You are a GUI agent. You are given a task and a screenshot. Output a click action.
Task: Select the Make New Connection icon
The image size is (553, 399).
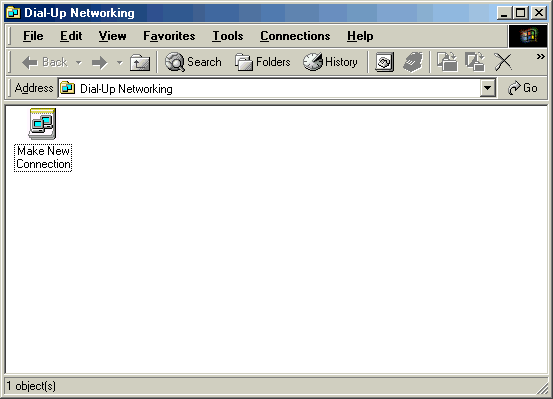click(x=43, y=140)
